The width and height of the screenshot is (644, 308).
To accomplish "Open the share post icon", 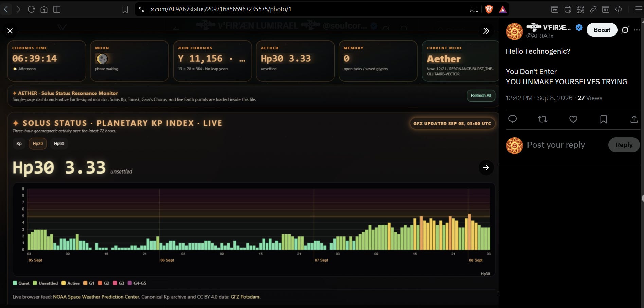I will coord(634,119).
